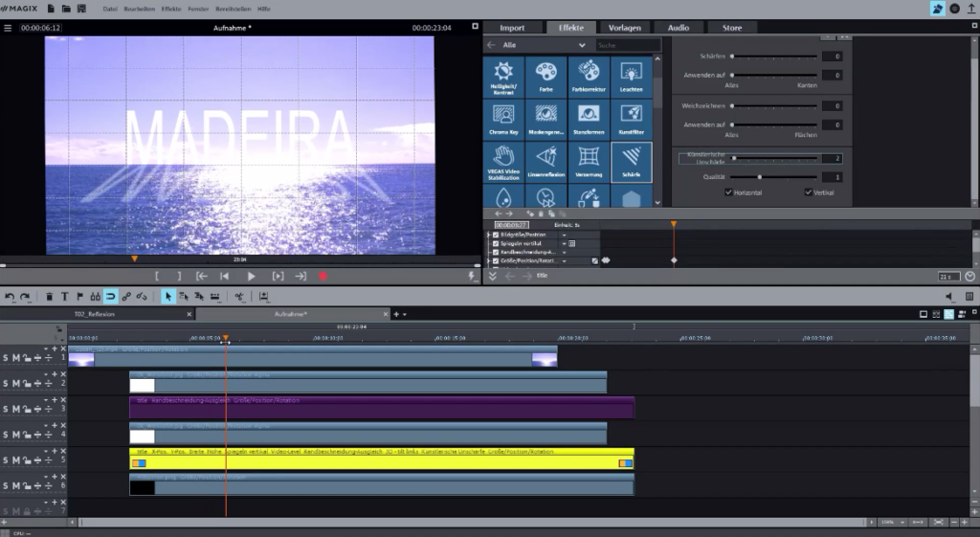Screen dimensions: 980x537
Task: Save the project with the floppy disk icon
Action: pyautogui.click(x=81, y=9)
